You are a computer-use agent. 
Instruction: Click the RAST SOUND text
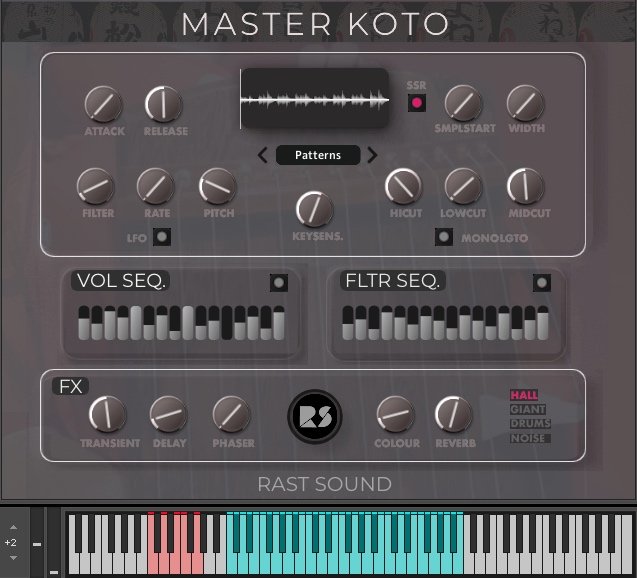coord(325,484)
